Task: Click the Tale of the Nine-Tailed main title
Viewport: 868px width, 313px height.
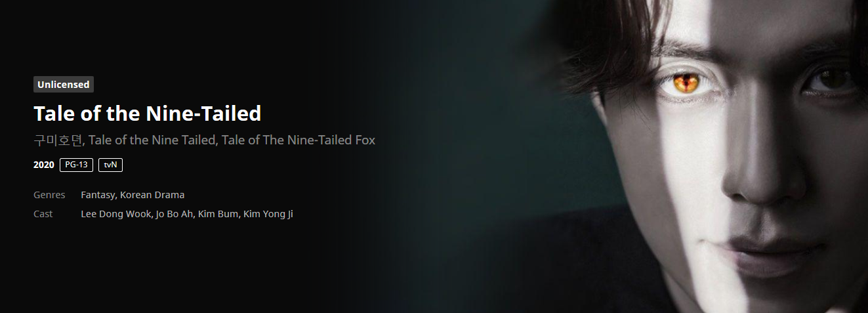Action: (x=148, y=114)
